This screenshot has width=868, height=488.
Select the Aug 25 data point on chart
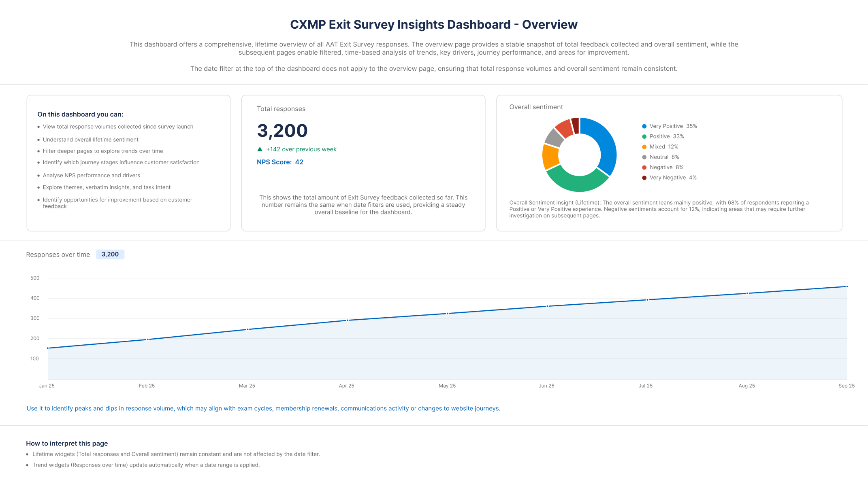(x=747, y=293)
